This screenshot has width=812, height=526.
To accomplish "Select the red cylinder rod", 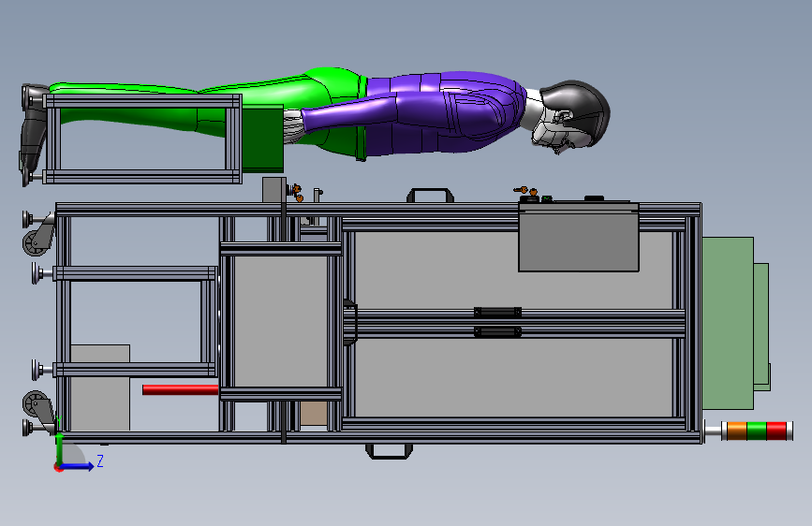I will tap(180, 390).
